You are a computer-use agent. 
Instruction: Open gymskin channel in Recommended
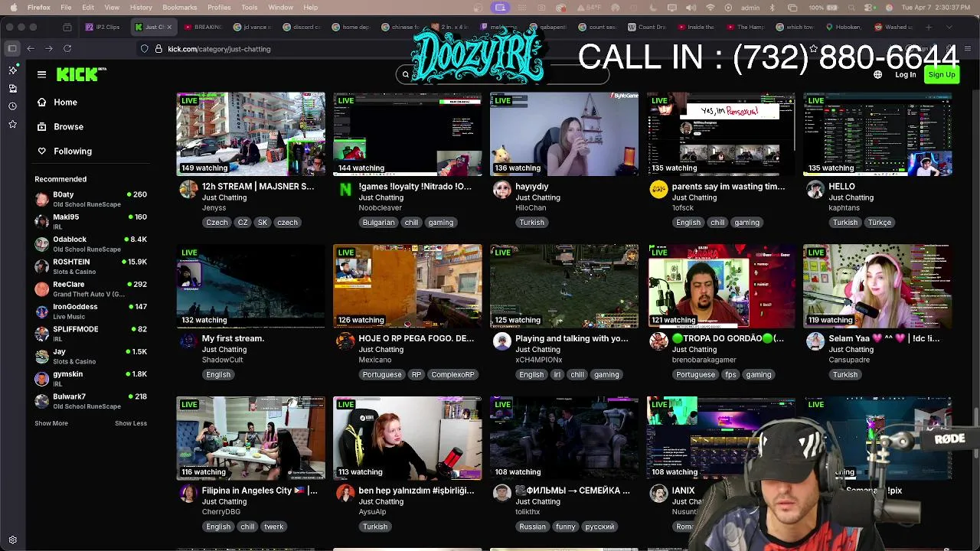[x=90, y=378]
